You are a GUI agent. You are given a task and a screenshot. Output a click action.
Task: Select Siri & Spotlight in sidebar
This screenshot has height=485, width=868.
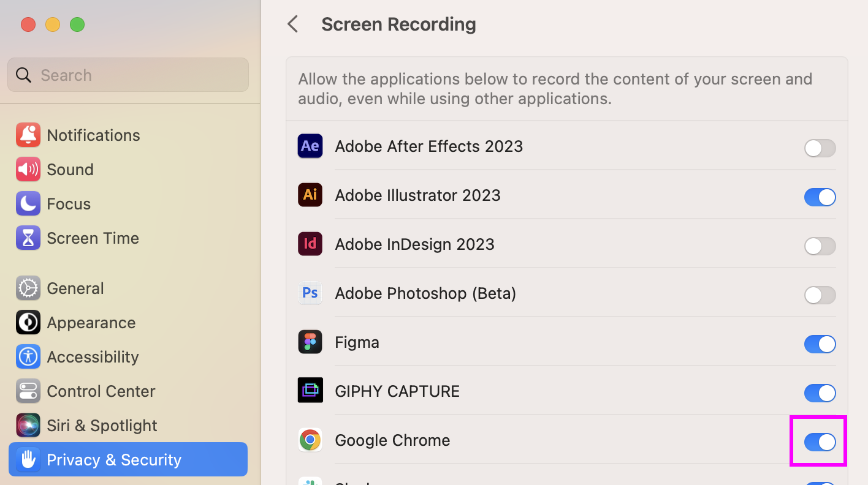pyautogui.click(x=128, y=426)
